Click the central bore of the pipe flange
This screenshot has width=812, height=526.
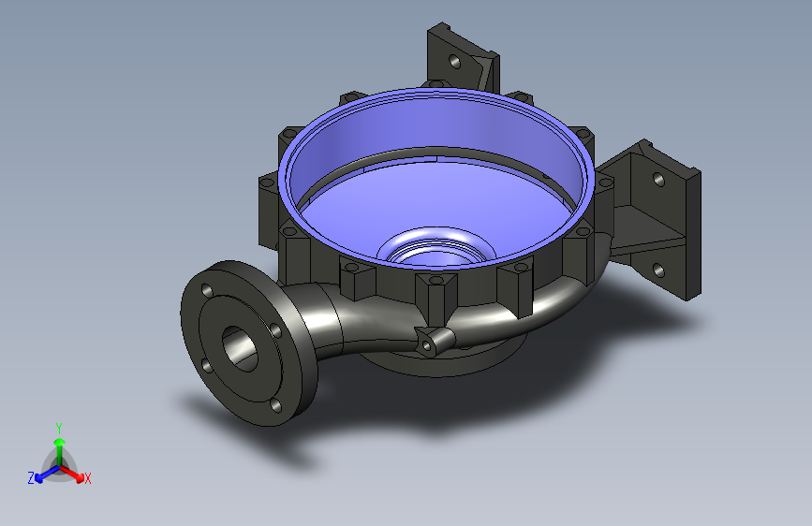(240, 348)
